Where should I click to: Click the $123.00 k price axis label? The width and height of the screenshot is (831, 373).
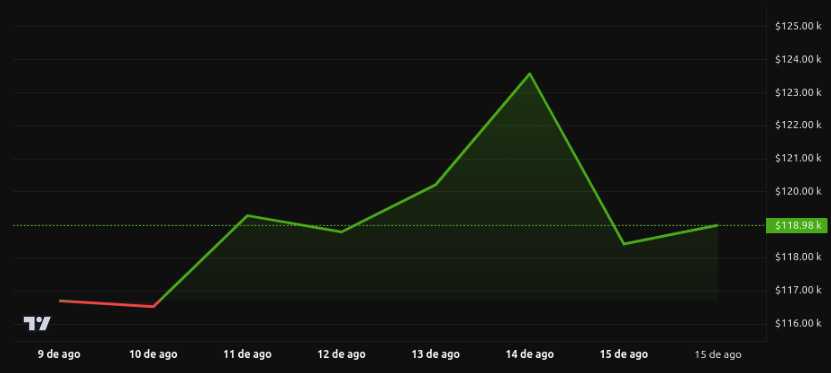[x=798, y=92]
